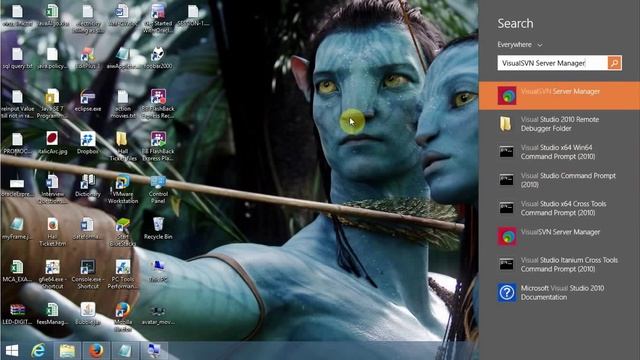Open File Explorer from the taskbar
This screenshot has width=640, height=360.
point(67,351)
